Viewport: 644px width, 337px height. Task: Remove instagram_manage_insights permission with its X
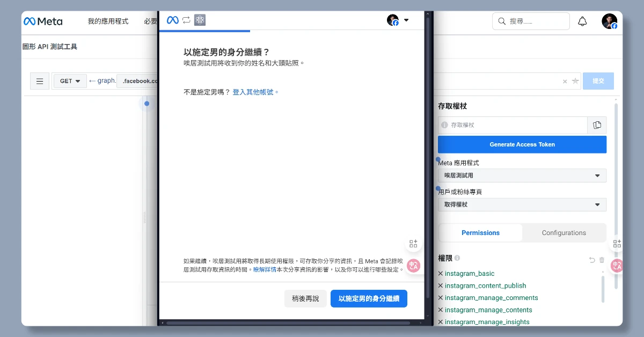point(441,322)
